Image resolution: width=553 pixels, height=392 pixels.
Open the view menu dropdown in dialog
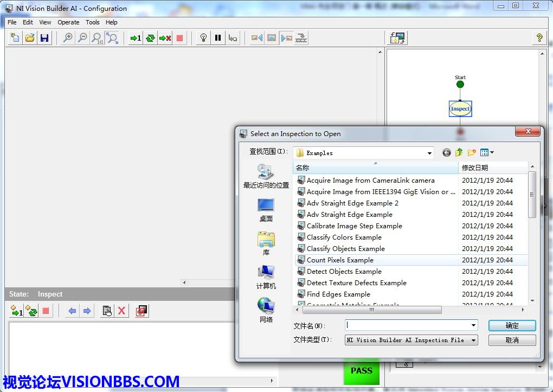(487, 153)
